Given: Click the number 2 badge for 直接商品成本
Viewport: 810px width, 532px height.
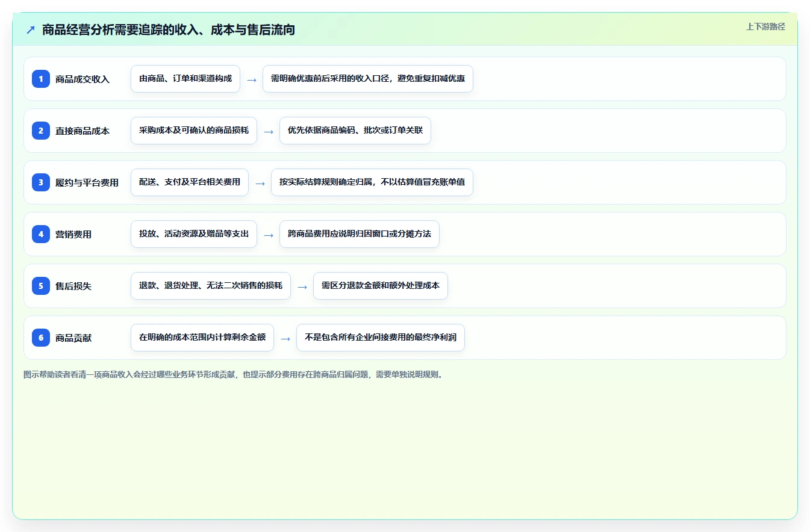Looking at the screenshot, I should click(41, 131).
